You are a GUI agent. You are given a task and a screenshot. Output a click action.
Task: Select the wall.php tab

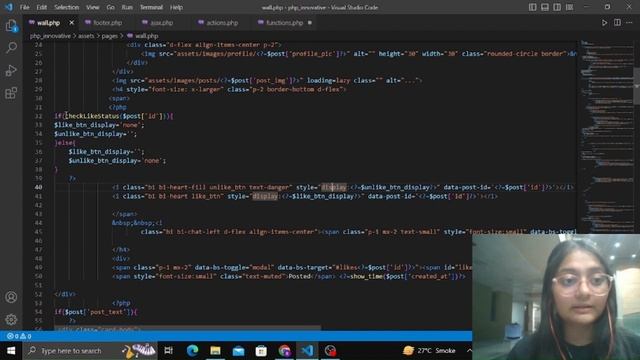pos(48,23)
